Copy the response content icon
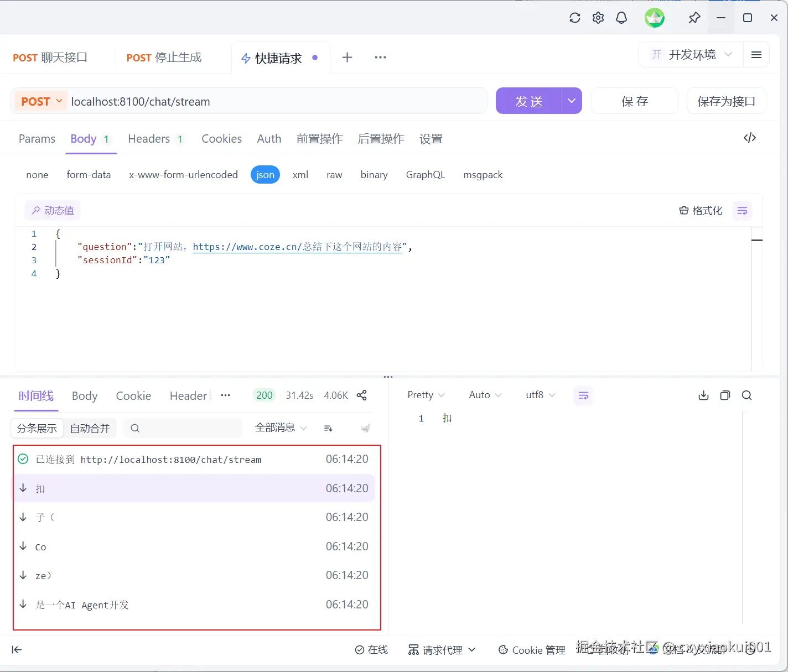The width and height of the screenshot is (788, 672). click(725, 395)
